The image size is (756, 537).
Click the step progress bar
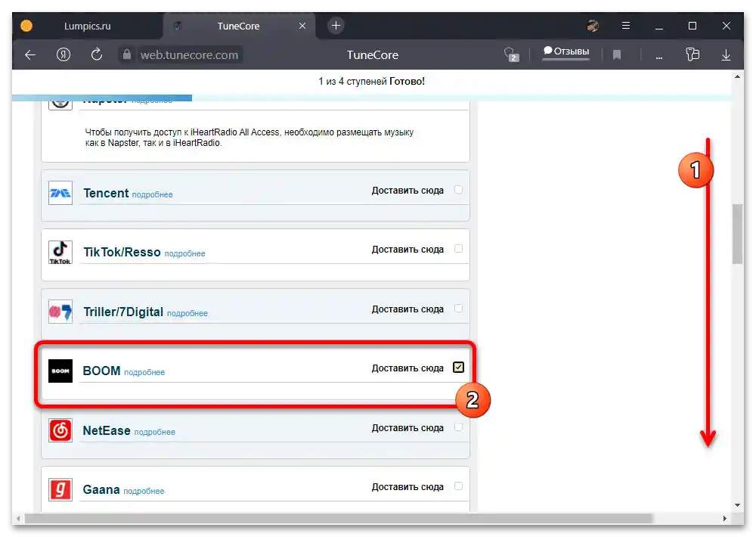click(372, 98)
